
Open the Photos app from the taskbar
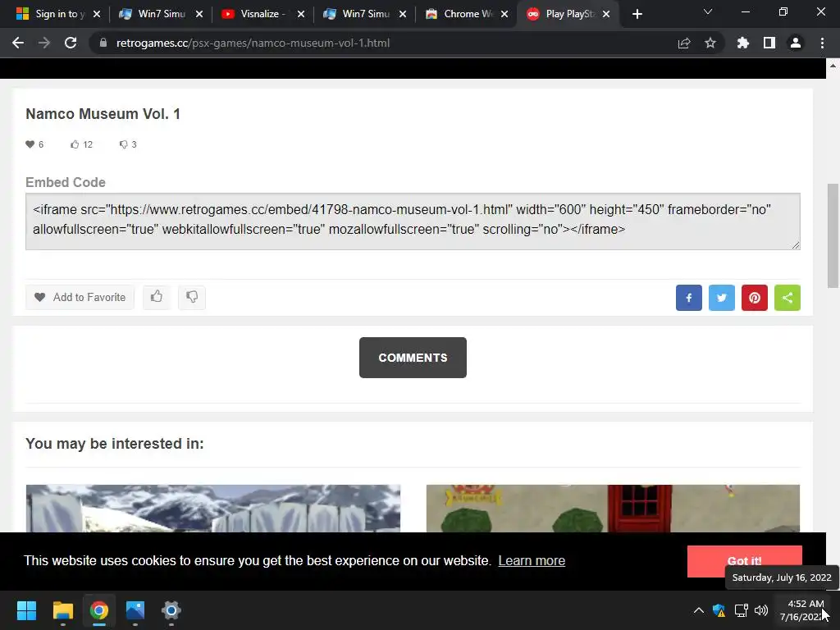pos(135,610)
